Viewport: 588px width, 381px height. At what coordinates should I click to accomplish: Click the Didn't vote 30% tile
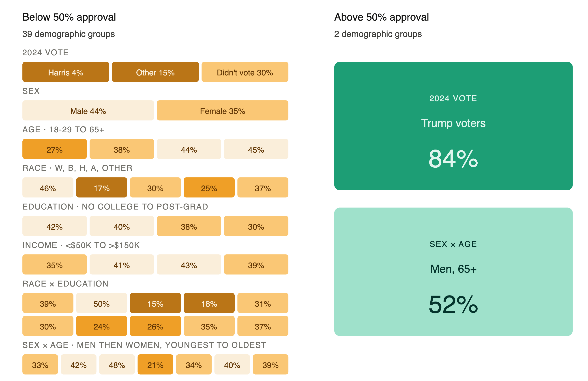[245, 72]
